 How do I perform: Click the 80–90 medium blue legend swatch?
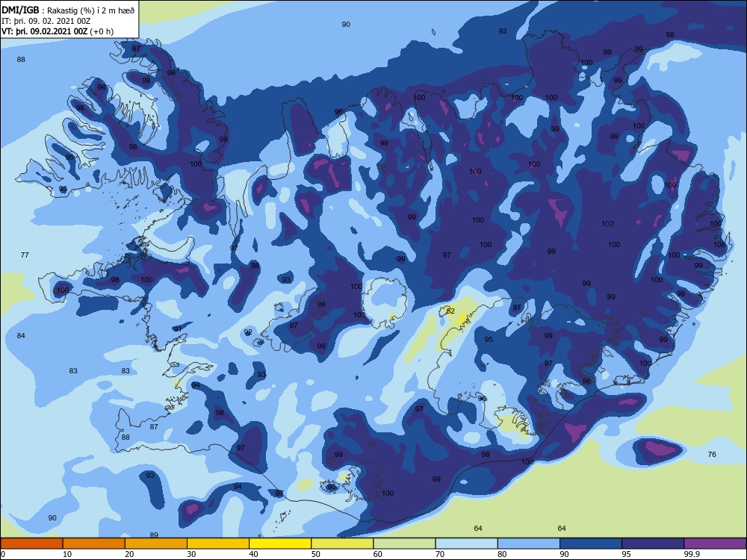tap(529, 544)
